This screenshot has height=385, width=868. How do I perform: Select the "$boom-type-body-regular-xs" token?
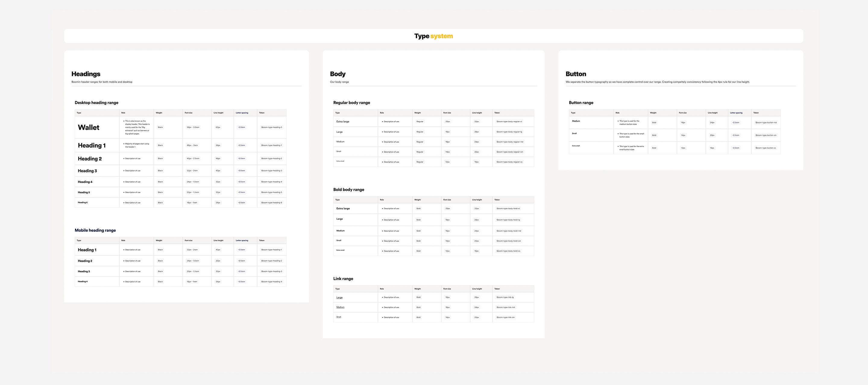(x=509, y=162)
